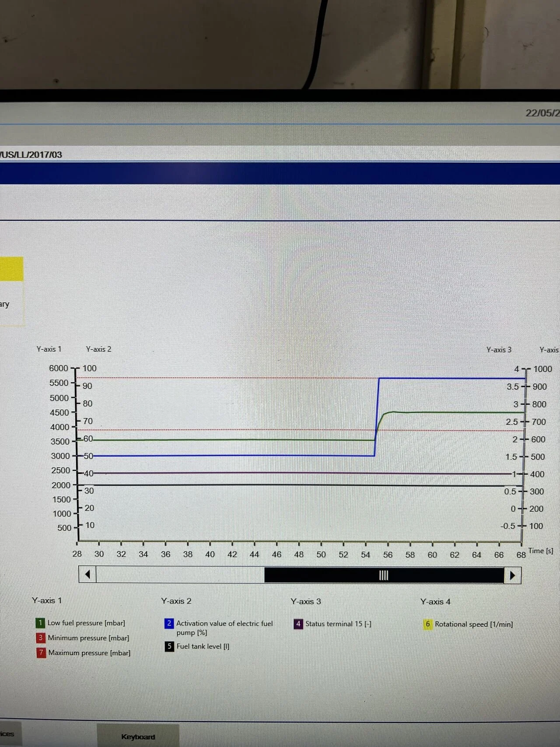Click the left scroll arrow under the chart
Viewport: 560px width, 747px height.
pyautogui.click(x=87, y=574)
